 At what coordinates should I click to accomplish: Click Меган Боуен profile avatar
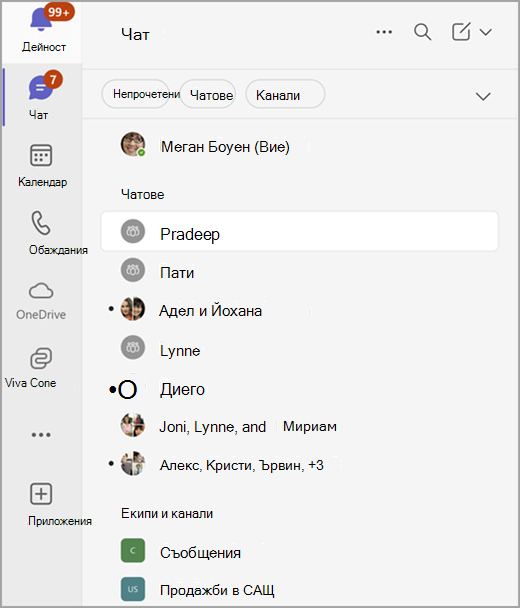click(133, 144)
